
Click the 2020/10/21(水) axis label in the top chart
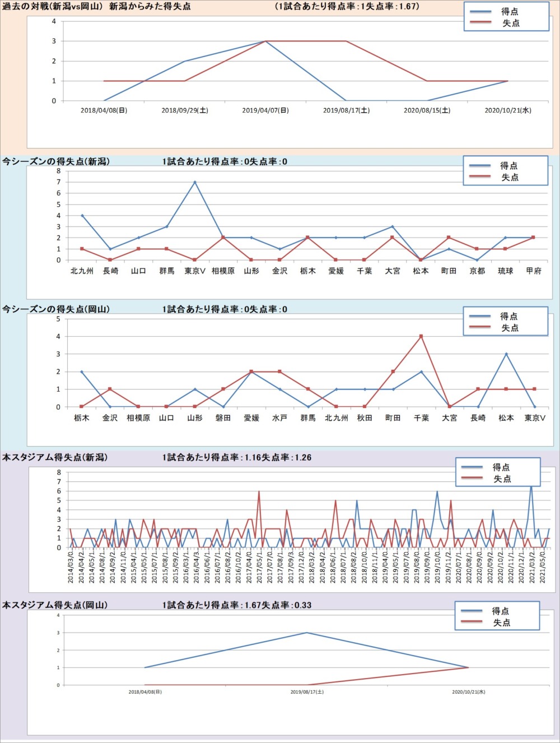tap(508, 110)
